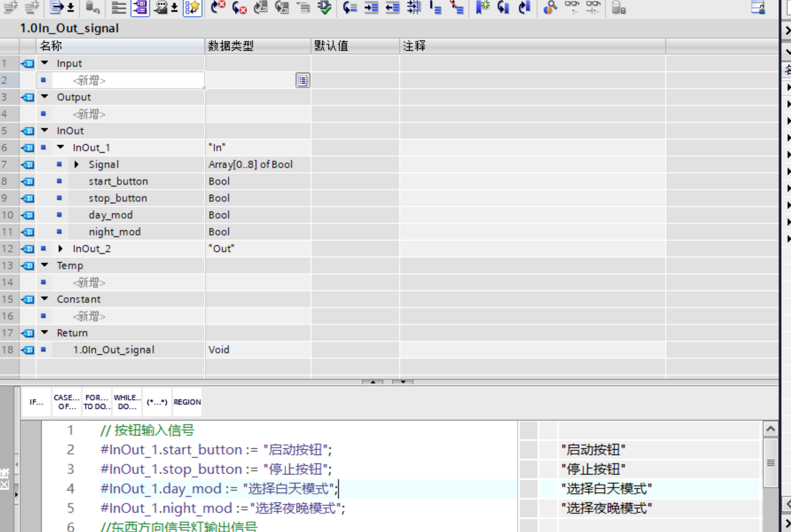The image size is (791, 532).
Task: Collapse the InOut_1 structure
Action: (61, 147)
